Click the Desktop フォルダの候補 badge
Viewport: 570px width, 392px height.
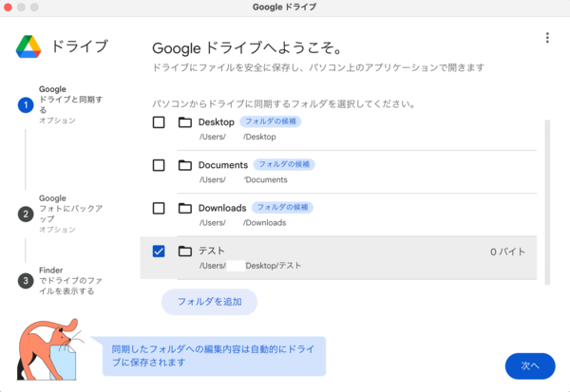[x=271, y=121]
